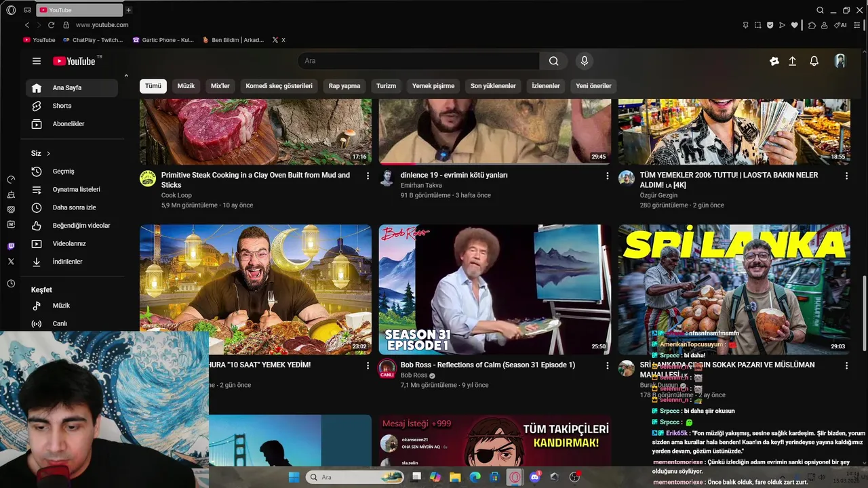Select the Mix'ler filter chip

[x=220, y=86]
